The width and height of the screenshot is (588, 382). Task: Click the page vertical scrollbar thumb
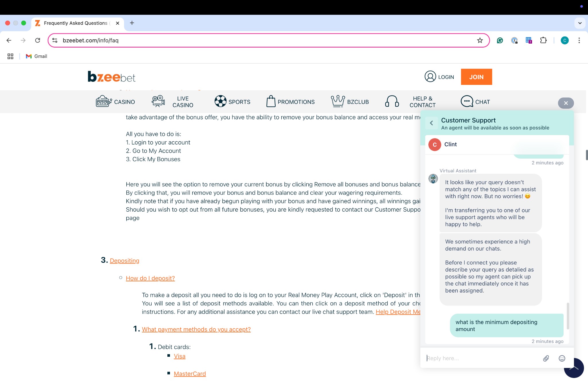[587, 155]
